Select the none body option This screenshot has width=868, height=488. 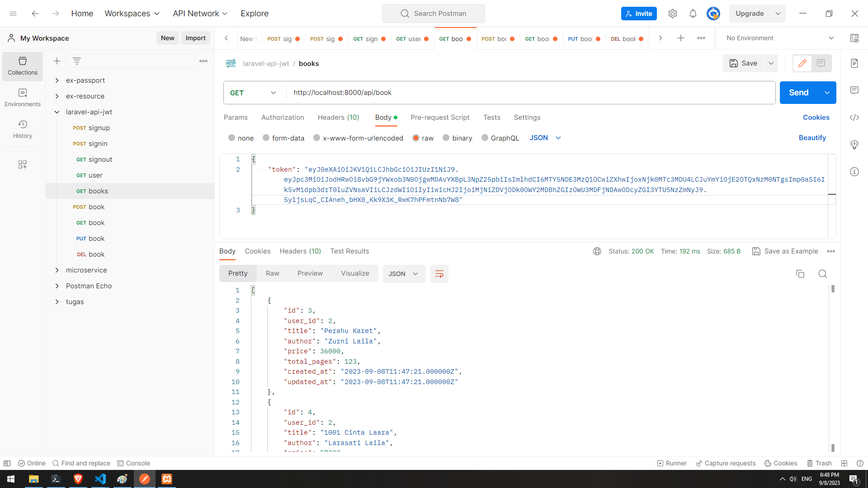point(232,138)
